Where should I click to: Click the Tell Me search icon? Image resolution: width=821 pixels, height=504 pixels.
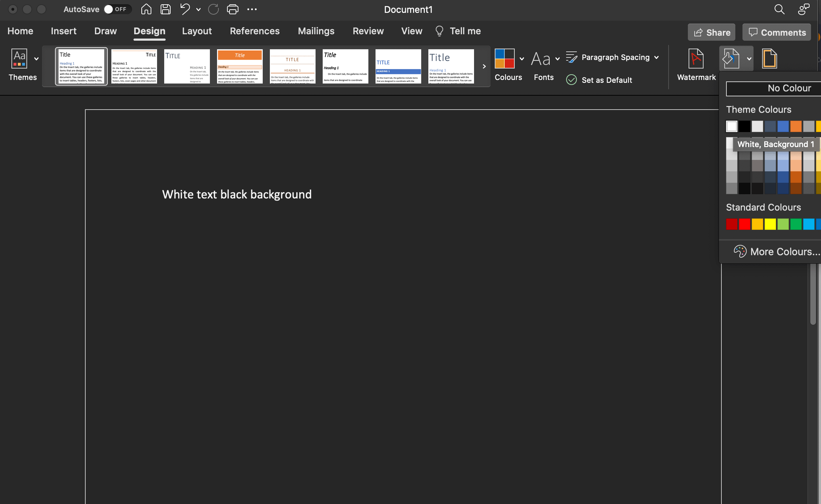click(x=439, y=31)
